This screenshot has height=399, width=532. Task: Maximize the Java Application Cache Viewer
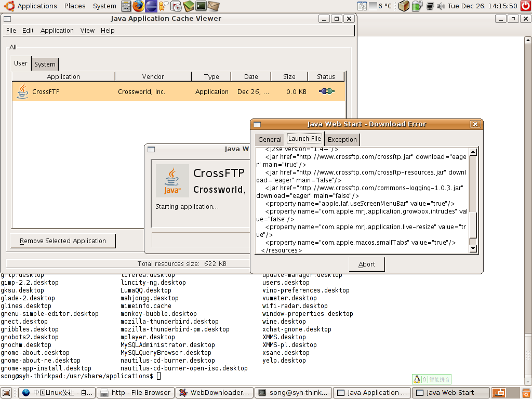[337, 19]
